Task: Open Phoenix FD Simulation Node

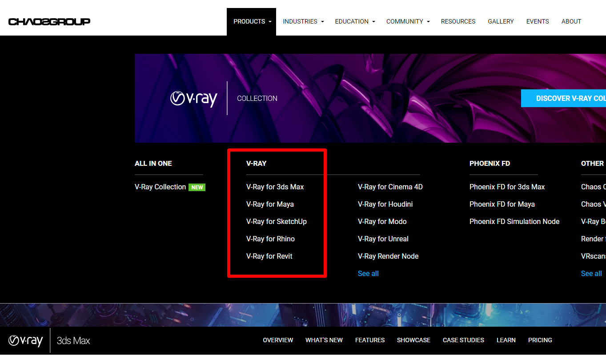Action: (x=514, y=222)
